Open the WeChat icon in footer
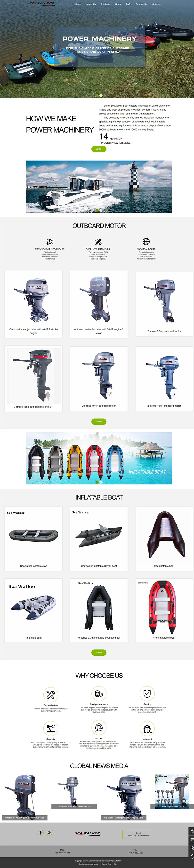The width and height of the screenshot is (194, 868). [x=49, y=832]
